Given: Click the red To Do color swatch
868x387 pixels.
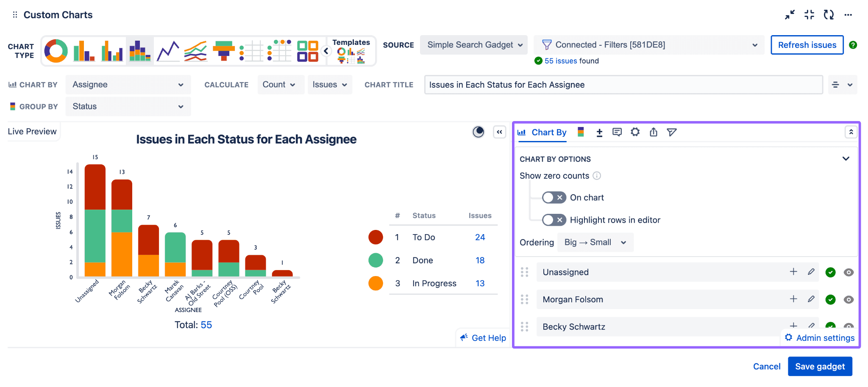Looking at the screenshot, I should (x=376, y=238).
